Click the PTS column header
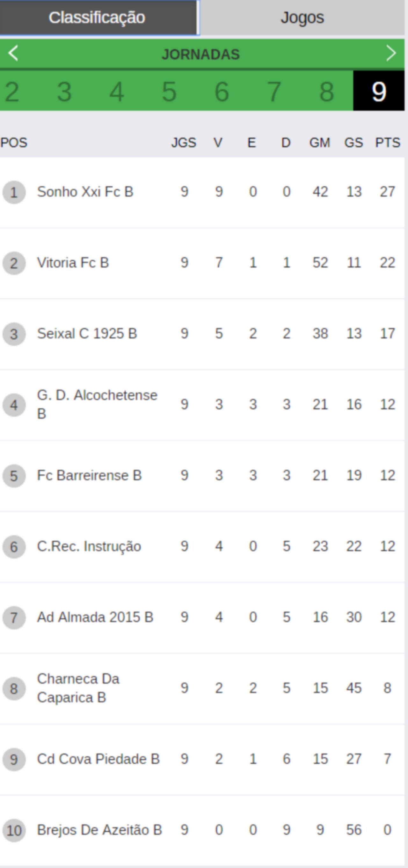 [388, 143]
